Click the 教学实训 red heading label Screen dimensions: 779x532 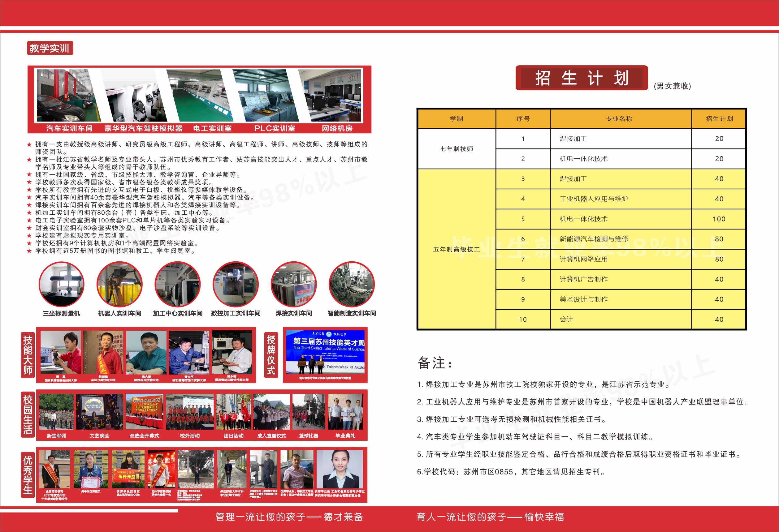pyautogui.click(x=50, y=48)
